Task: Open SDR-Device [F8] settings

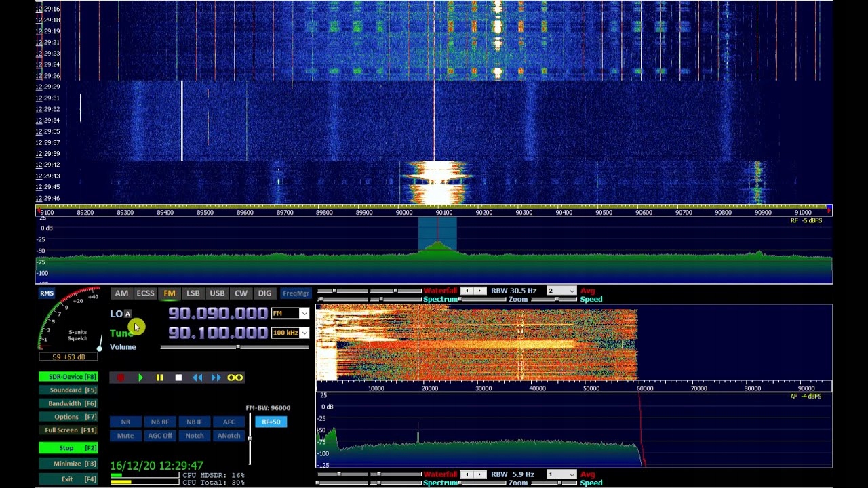Action: tap(68, 377)
